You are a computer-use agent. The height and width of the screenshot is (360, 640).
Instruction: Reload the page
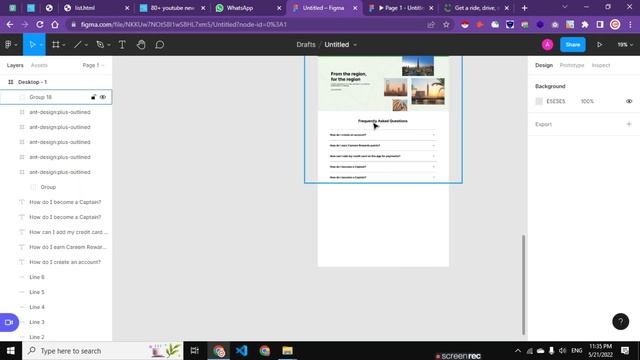[x=40, y=24]
